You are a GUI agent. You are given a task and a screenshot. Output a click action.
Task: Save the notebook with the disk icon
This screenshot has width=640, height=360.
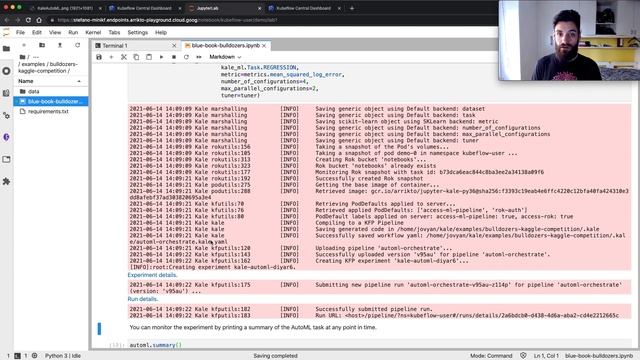point(99,57)
